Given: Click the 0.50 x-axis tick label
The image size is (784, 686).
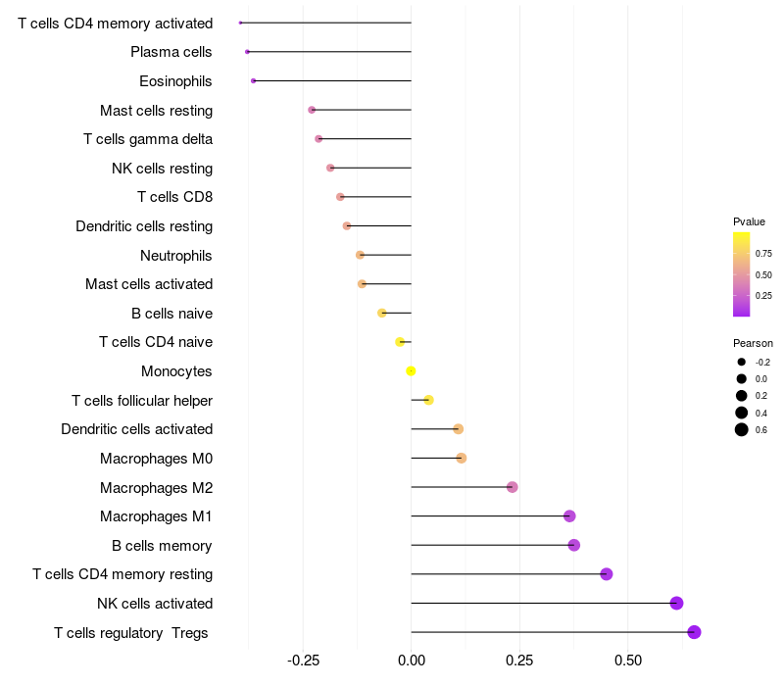Looking at the screenshot, I should (x=627, y=661).
